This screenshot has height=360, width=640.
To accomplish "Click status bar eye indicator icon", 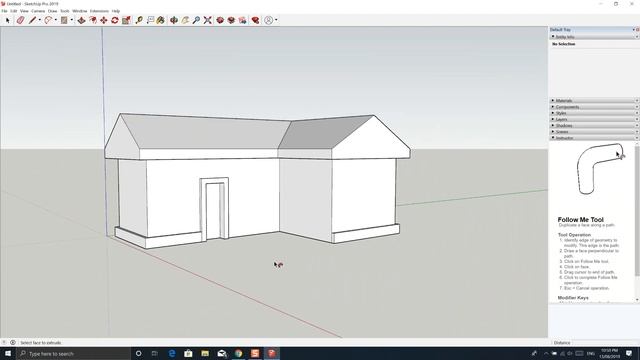I will [x=13, y=342].
